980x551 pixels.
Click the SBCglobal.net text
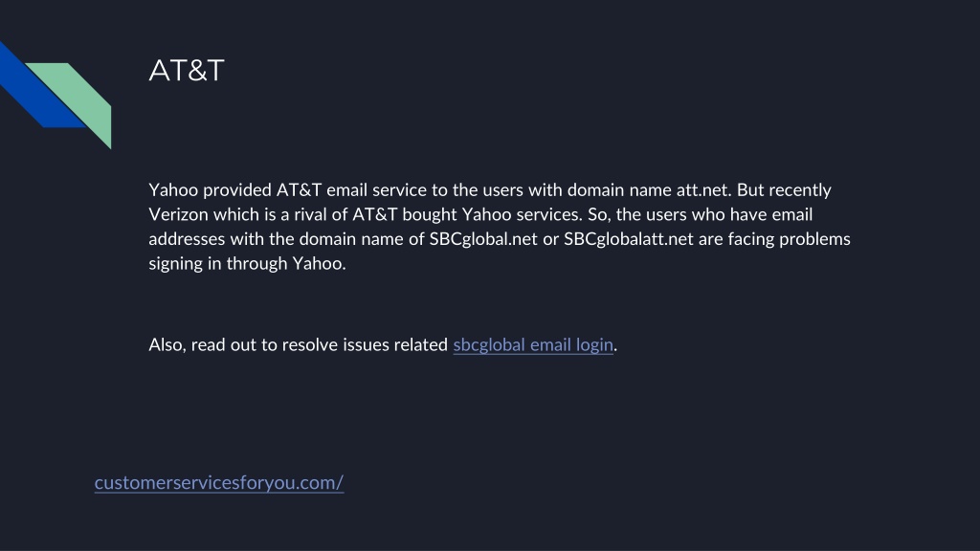(482, 239)
